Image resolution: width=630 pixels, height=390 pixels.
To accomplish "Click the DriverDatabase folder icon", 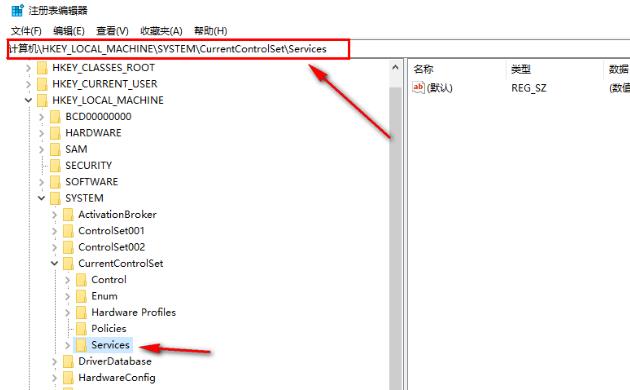I will pos(68,361).
